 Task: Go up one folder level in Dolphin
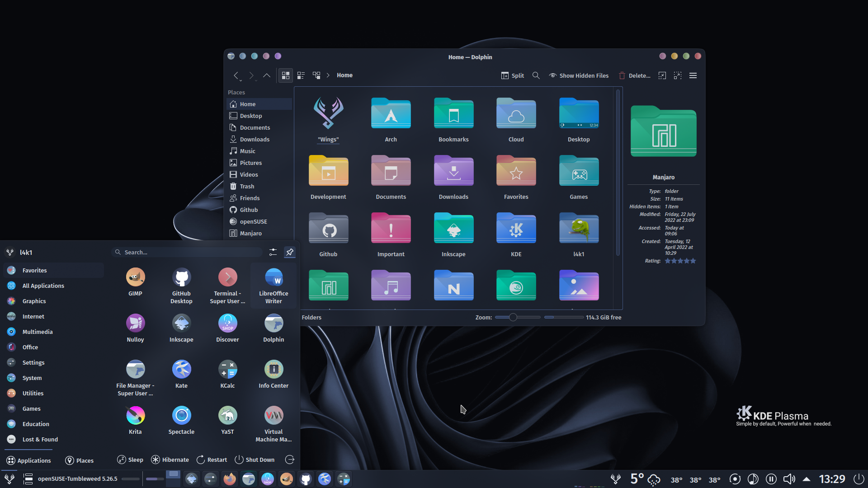(x=267, y=75)
